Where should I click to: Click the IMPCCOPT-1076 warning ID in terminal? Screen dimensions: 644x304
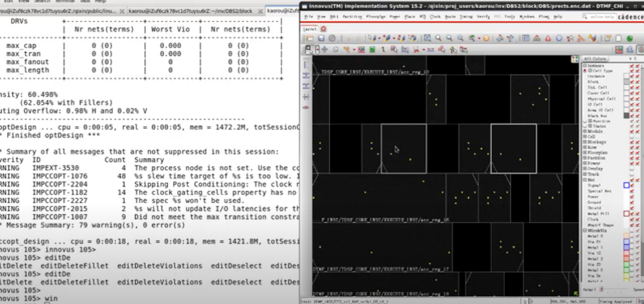coord(60,176)
